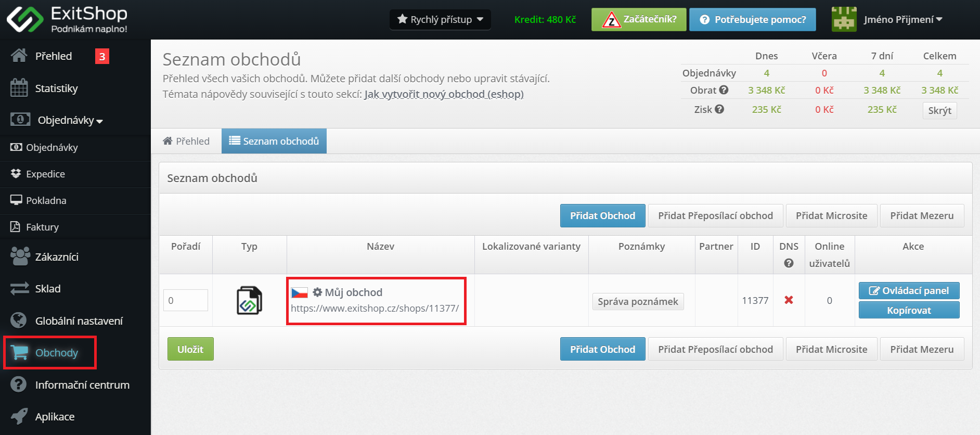980x435 pixels.
Task: Click the help icon next to Obrat
Action: pos(724,90)
